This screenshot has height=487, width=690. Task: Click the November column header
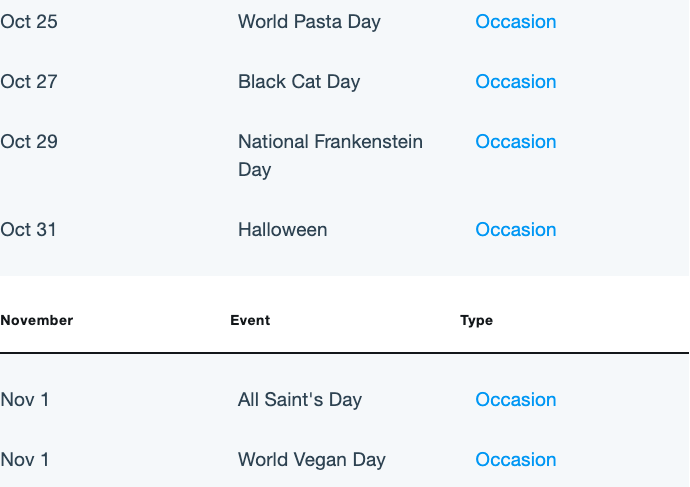tap(37, 320)
